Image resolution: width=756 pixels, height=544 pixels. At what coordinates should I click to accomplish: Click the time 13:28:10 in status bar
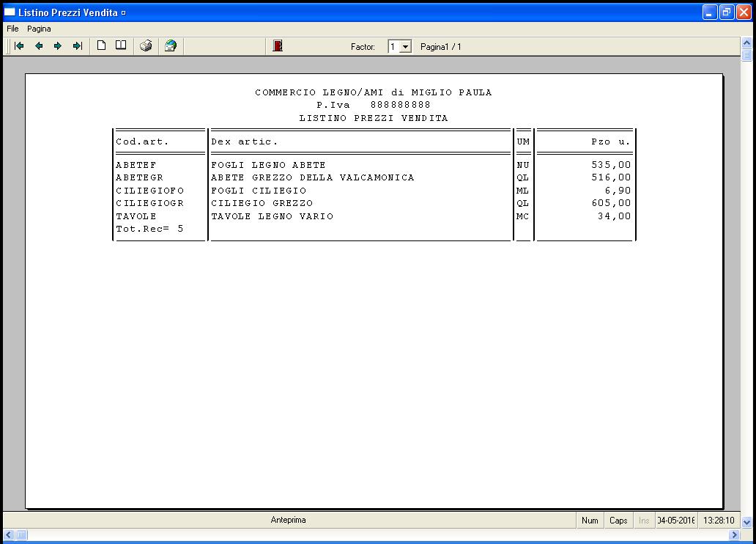(719, 521)
